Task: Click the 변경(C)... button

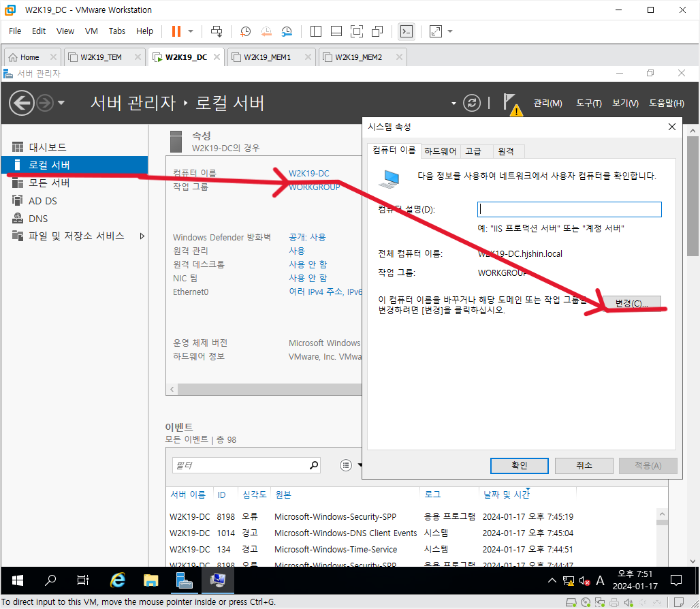Action: [631, 304]
